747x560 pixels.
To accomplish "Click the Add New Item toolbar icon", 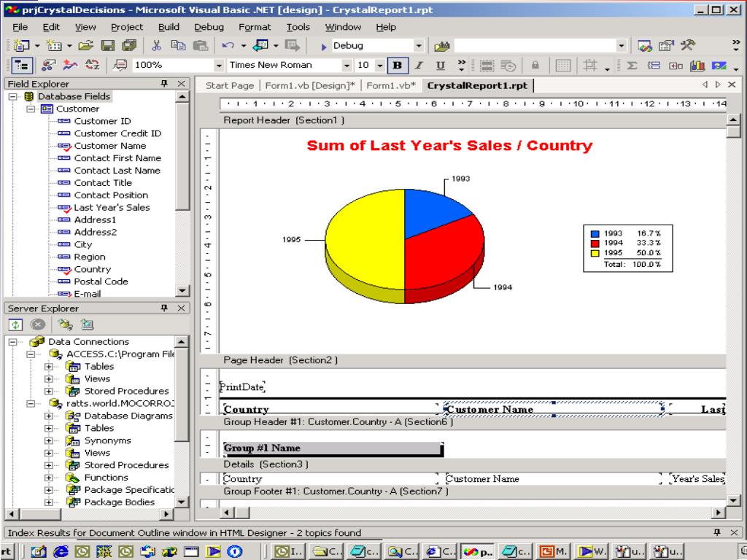I will (x=53, y=46).
